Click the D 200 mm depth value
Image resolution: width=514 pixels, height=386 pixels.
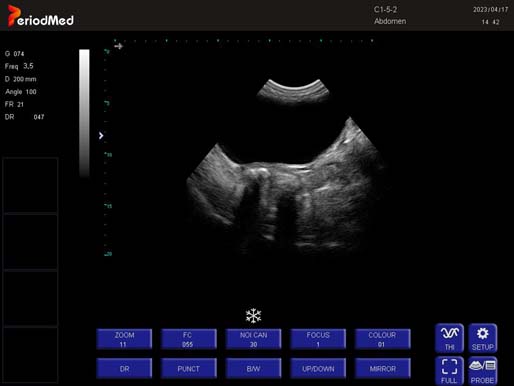point(20,79)
